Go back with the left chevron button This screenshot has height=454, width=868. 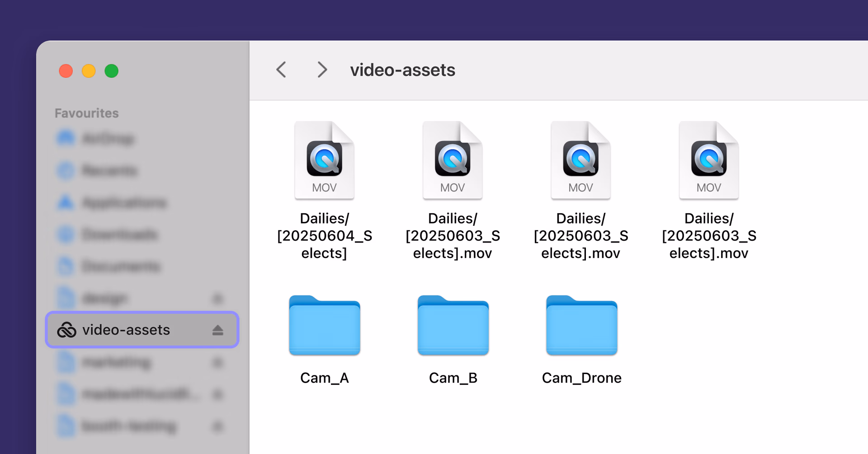pos(281,70)
